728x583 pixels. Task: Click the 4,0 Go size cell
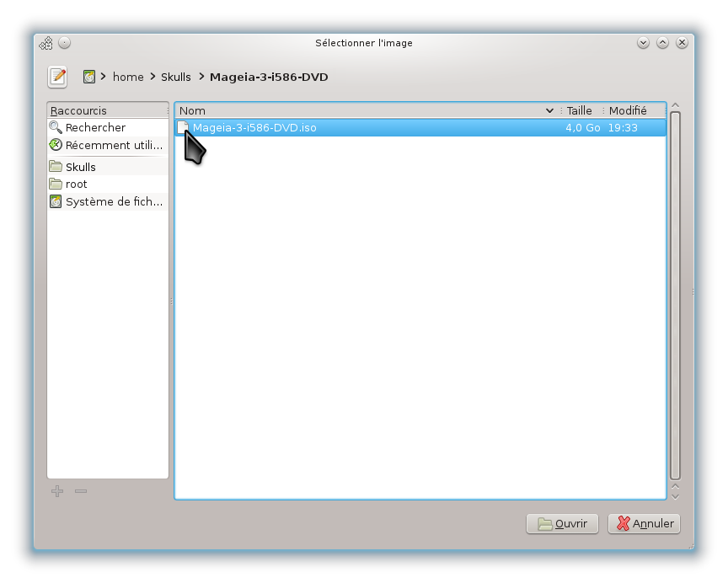tap(583, 128)
